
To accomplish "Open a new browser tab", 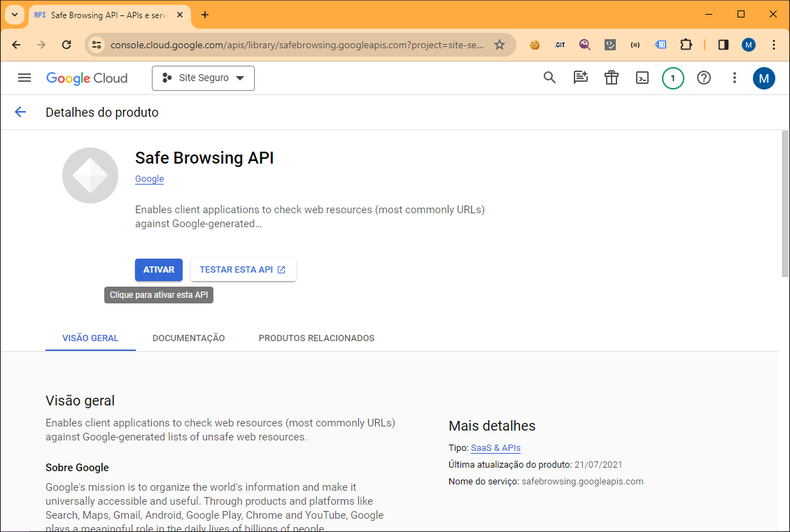I will click(x=204, y=15).
